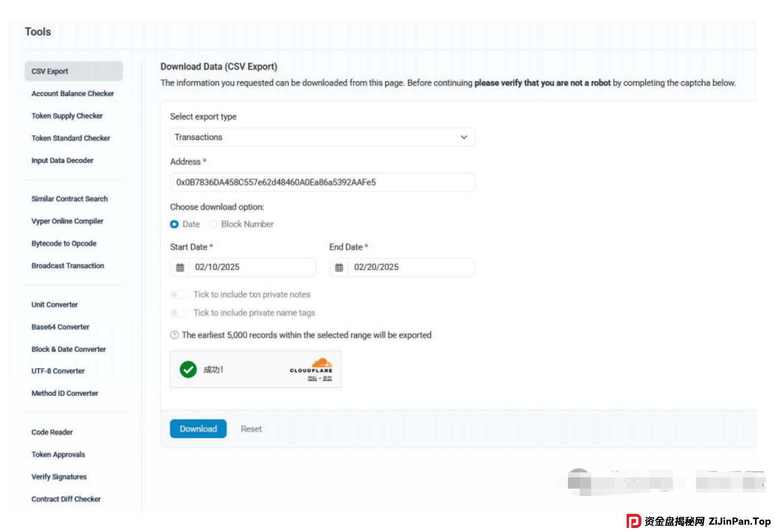The image size is (776, 532).
Task: Click the Reset link
Action: (x=251, y=429)
